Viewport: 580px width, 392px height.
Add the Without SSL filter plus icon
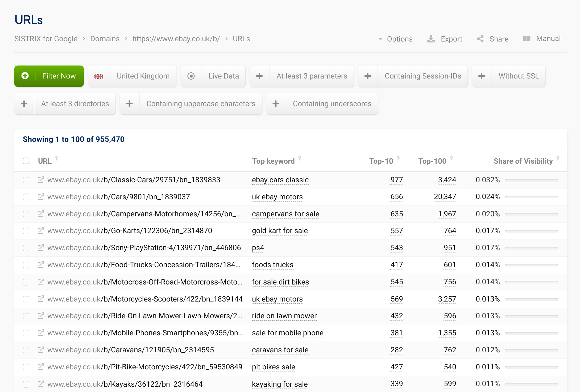pyautogui.click(x=482, y=76)
